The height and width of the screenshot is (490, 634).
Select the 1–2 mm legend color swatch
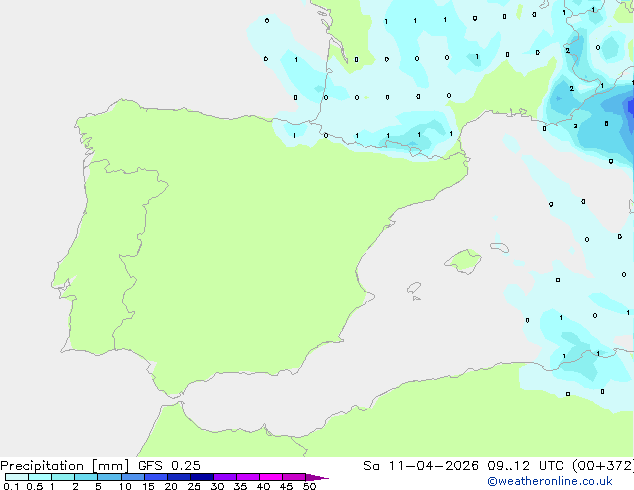[x=63, y=477]
